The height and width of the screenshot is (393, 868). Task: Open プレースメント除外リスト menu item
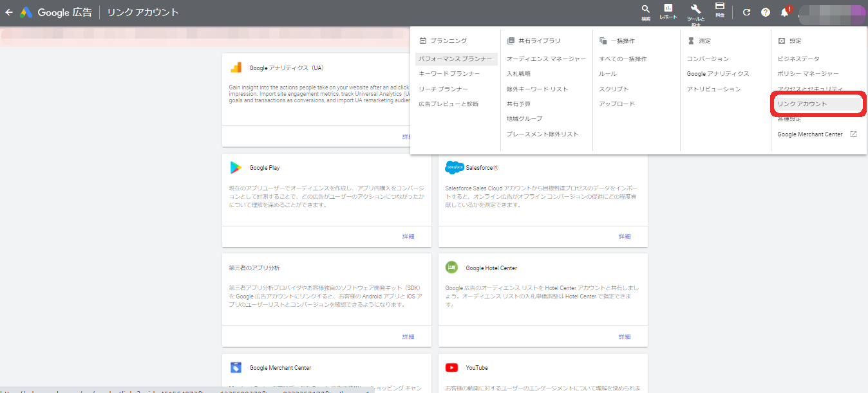[x=543, y=134]
